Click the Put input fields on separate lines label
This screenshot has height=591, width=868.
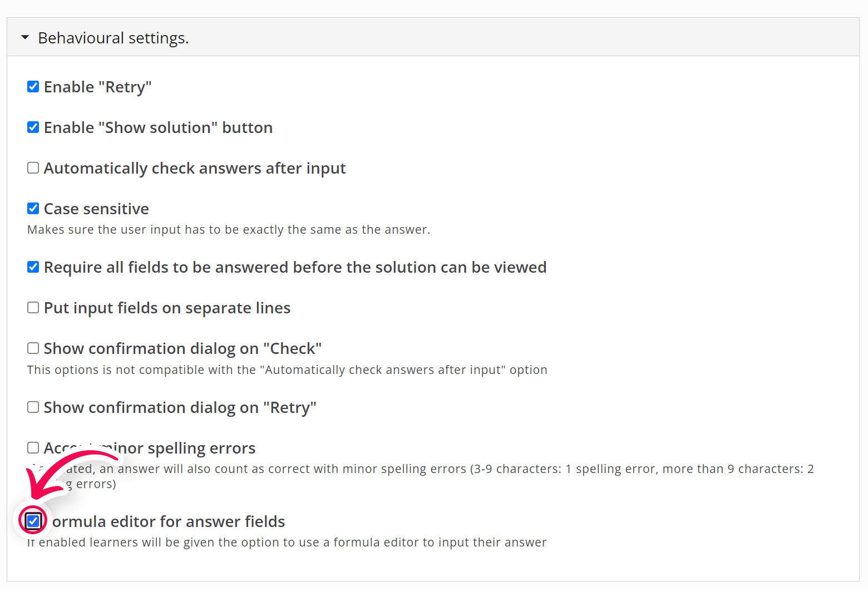(167, 308)
